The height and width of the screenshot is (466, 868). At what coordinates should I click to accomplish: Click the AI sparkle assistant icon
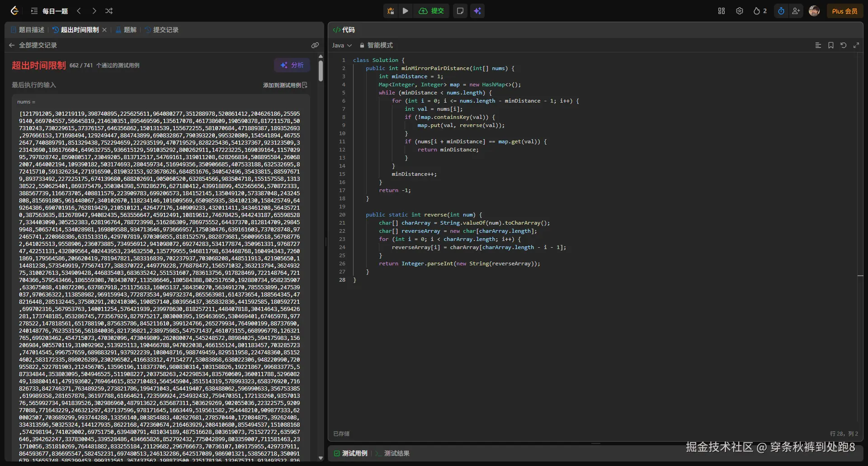(x=477, y=11)
